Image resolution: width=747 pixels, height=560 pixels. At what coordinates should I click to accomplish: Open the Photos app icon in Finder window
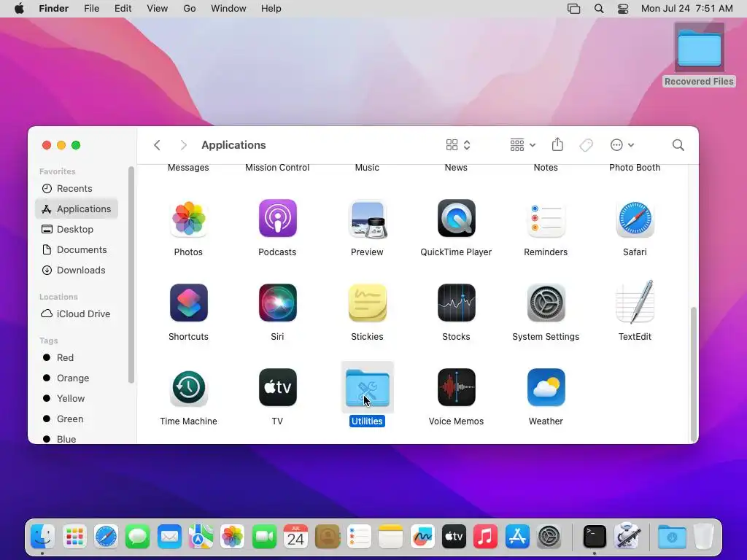(188, 219)
